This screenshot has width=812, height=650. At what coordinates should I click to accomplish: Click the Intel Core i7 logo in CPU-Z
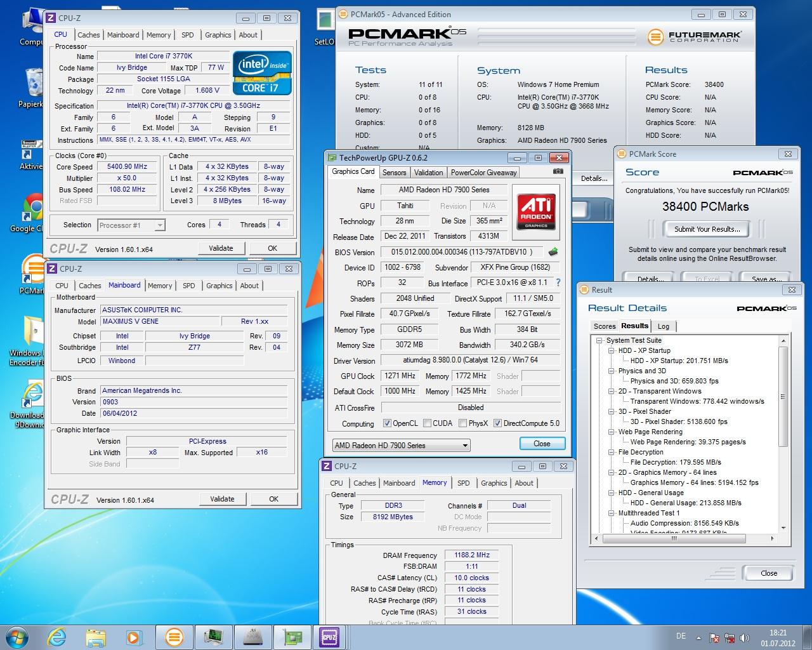click(x=263, y=73)
